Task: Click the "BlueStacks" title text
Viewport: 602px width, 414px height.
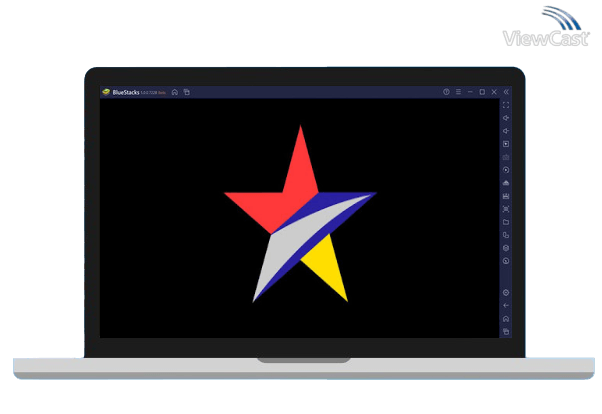Action: (x=126, y=93)
